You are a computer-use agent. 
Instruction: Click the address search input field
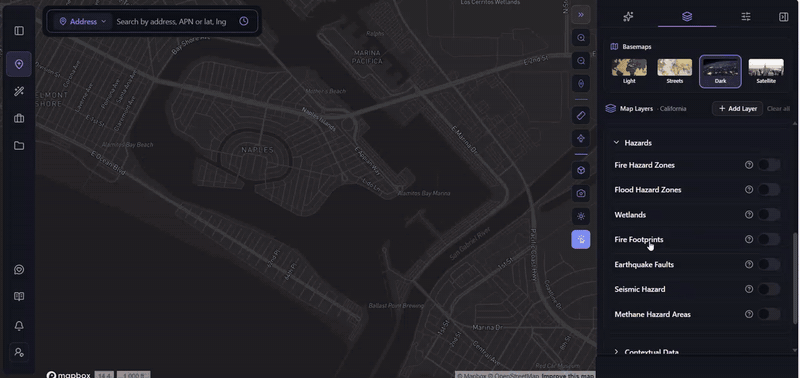pyautogui.click(x=171, y=21)
